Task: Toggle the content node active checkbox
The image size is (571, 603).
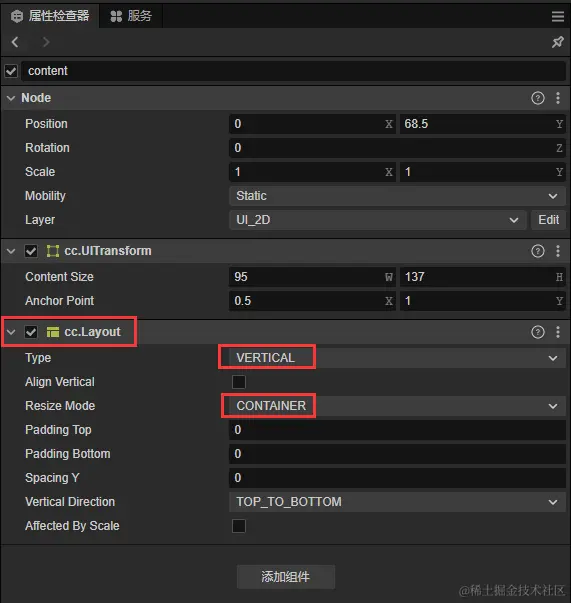Action: coord(11,71)
